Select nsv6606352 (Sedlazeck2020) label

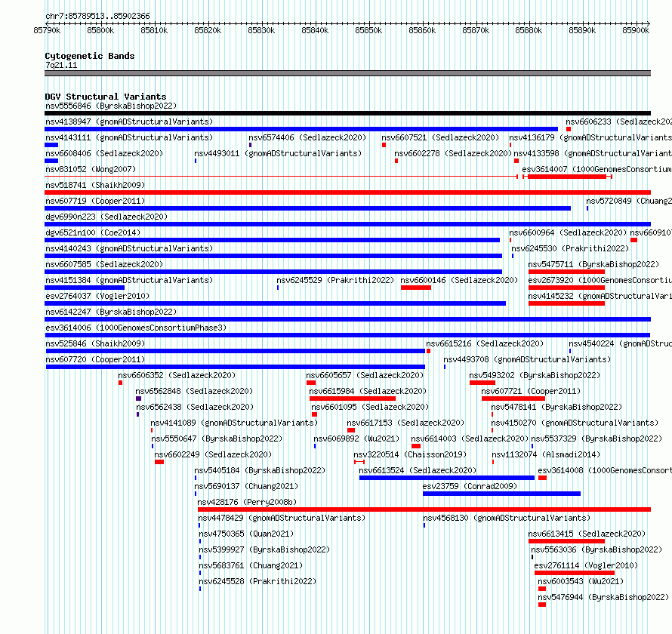[x=177, y=375]
